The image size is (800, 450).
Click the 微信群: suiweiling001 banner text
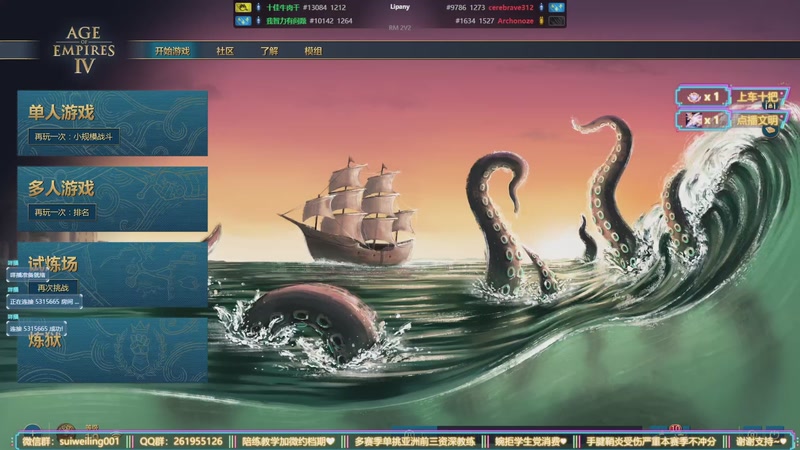pyautogui.click(x=71, y=441)
